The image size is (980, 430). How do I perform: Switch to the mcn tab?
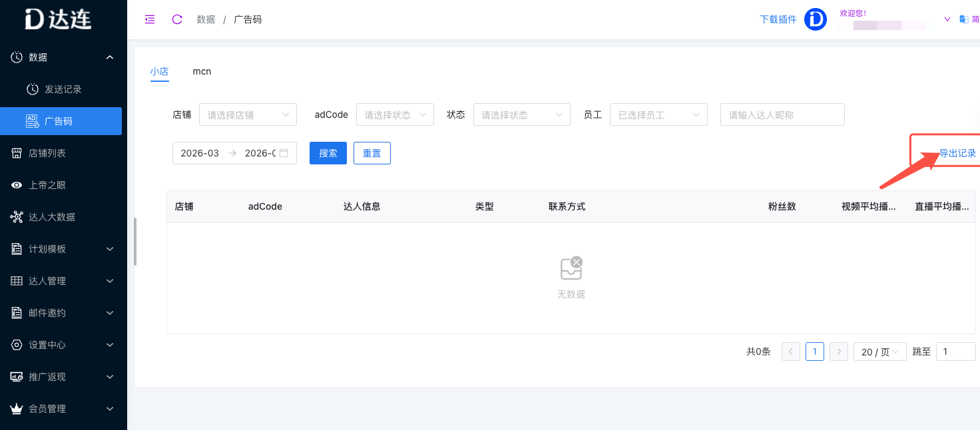coord(202,71)
